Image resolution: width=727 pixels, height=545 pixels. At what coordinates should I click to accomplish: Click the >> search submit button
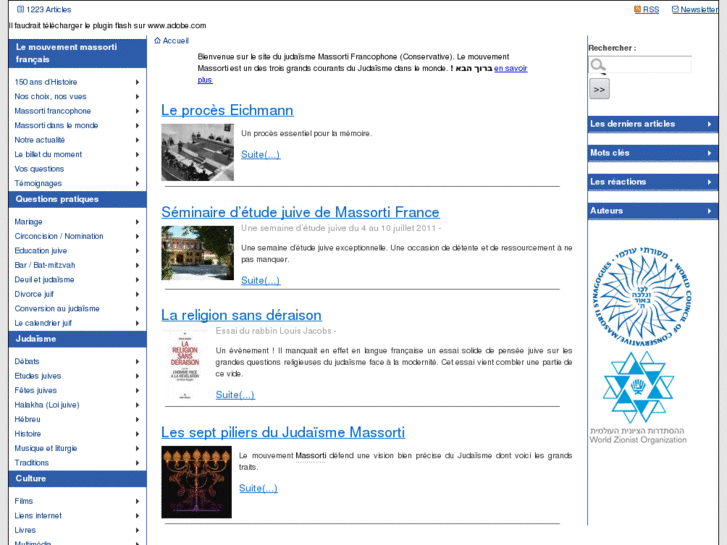[599, 89]
